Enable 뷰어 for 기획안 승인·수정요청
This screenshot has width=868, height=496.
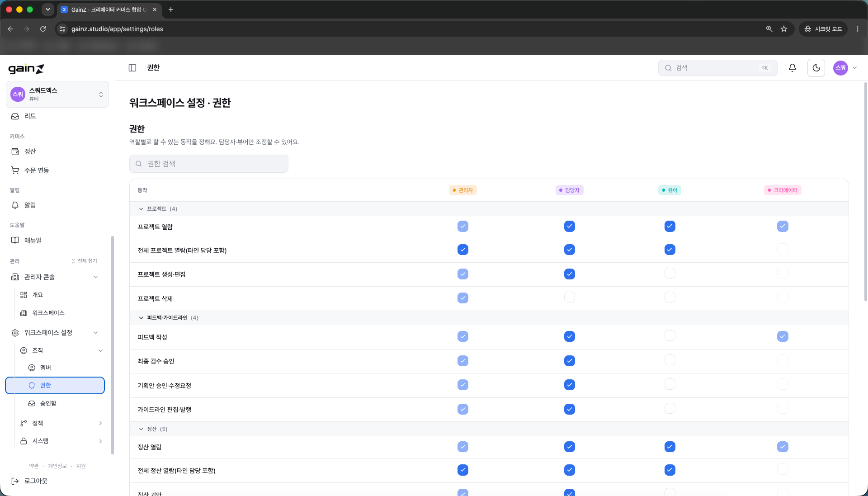click(670, 384)
